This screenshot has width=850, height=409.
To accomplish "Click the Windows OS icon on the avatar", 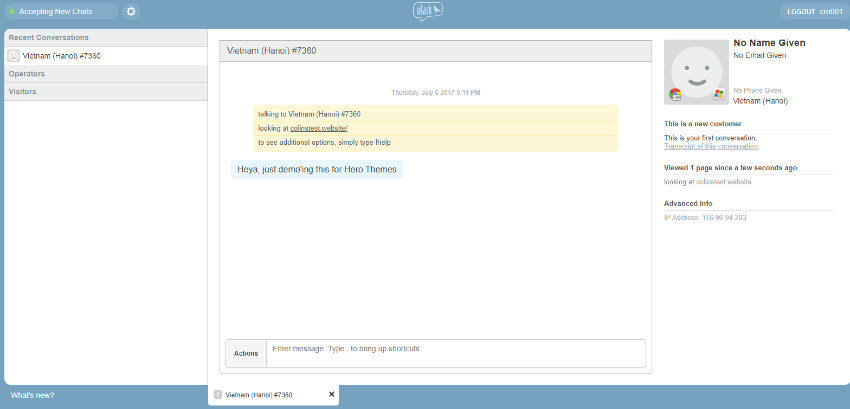I will click(718, 94).
